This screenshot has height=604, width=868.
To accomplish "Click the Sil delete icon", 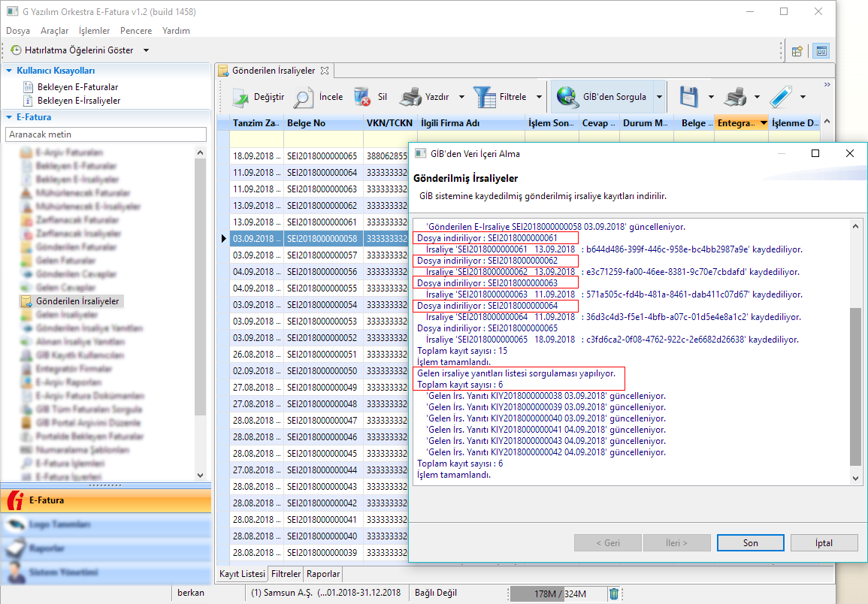I will (x=362, y=97).
